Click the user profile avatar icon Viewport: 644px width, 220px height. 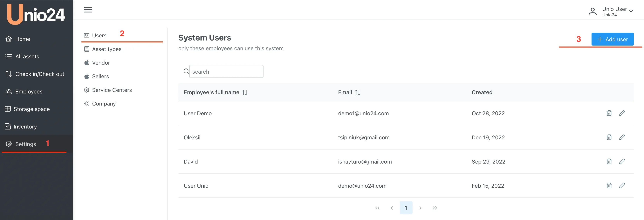[x=593, y=11]
